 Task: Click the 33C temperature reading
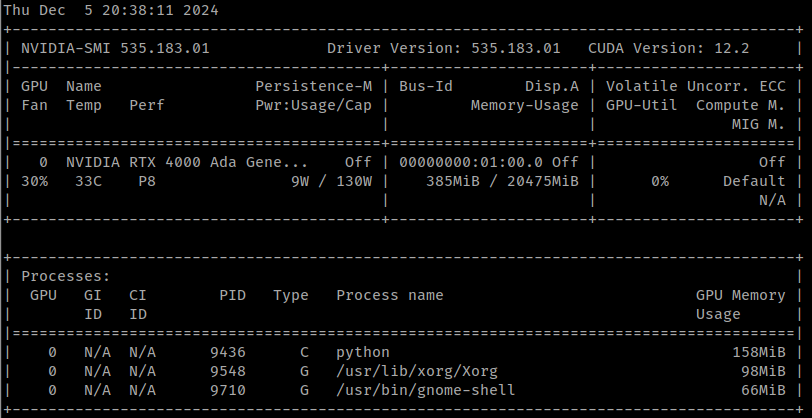(86, 181)
